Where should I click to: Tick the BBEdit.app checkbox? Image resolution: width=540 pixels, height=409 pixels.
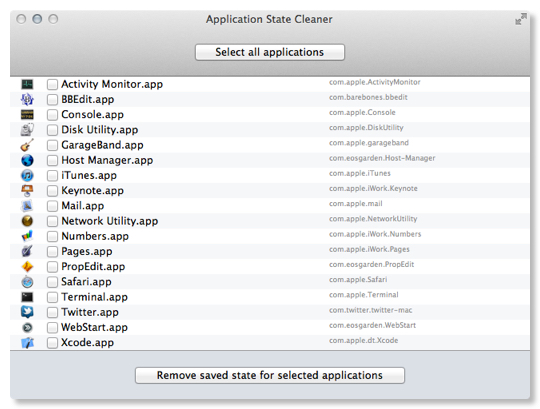(52, 99)
